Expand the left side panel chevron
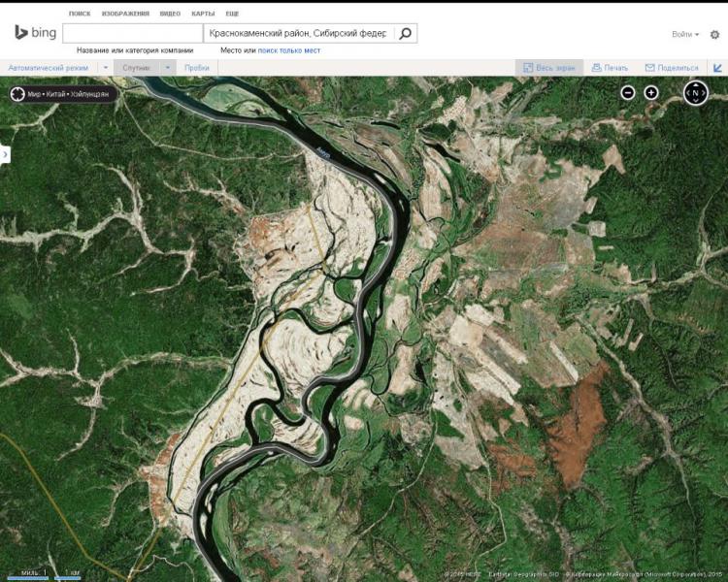The image size is (728, 582). (x=5, y=154)
